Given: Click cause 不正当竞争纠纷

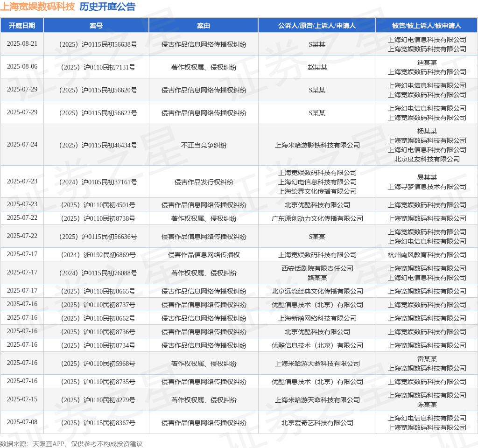Looking at the screenshot, I should pos(204,146).
